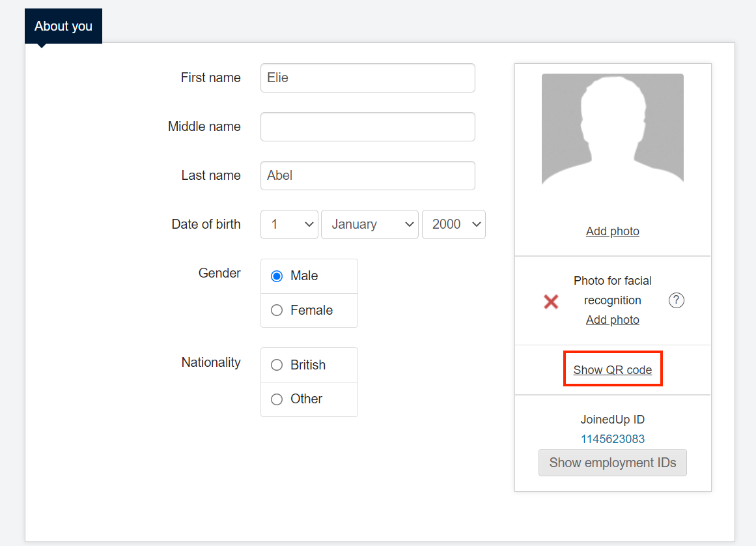This screenshot has height=546, width=756.
Task: Click the Show employment IDs button
Action: [612, 463]
